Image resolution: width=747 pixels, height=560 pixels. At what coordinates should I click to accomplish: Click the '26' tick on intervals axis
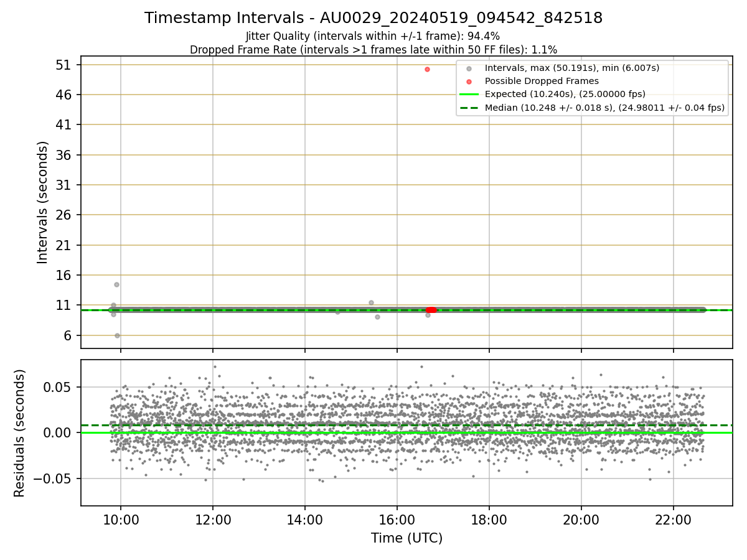click(64, 215)
